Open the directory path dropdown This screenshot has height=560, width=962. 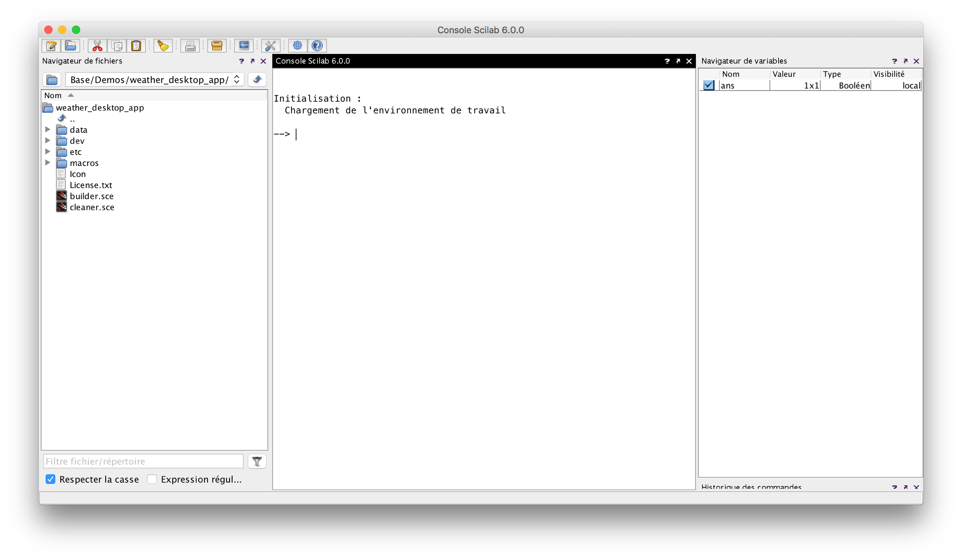(x=237, y=79)
